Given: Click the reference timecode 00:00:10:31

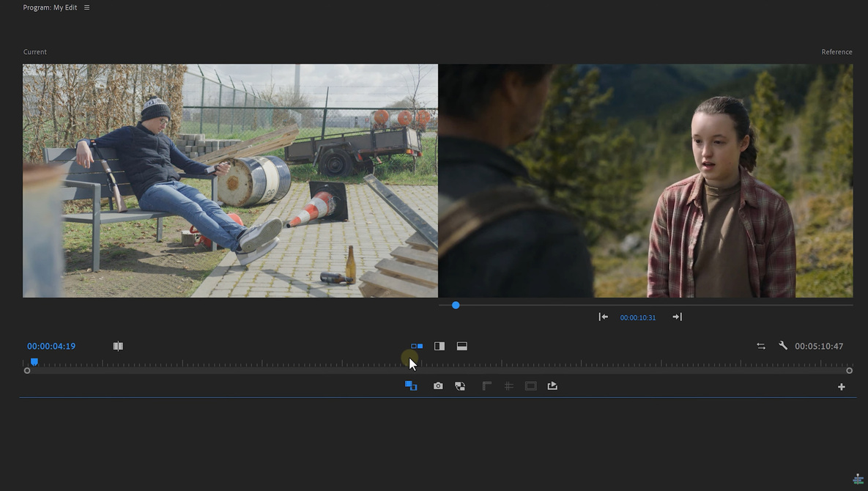Looking at the screenshot, I should 638,318.
